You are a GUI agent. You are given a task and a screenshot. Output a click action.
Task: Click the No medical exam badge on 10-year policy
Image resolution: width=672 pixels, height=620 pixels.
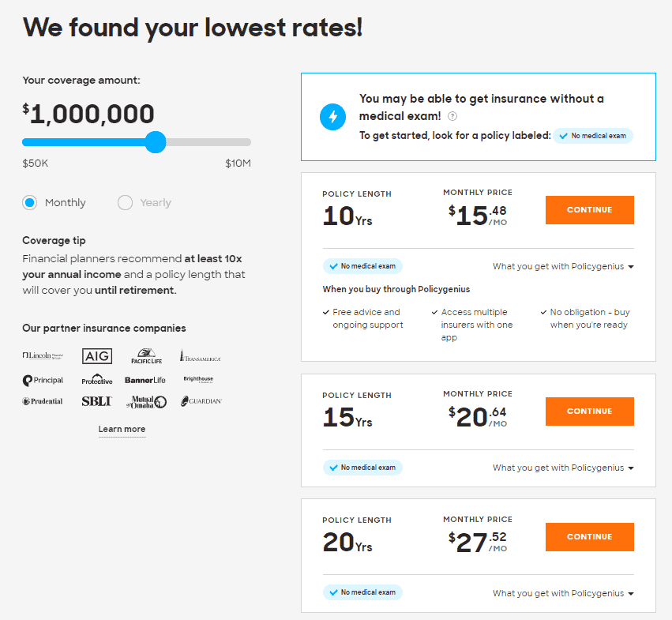tap(362, 266)
